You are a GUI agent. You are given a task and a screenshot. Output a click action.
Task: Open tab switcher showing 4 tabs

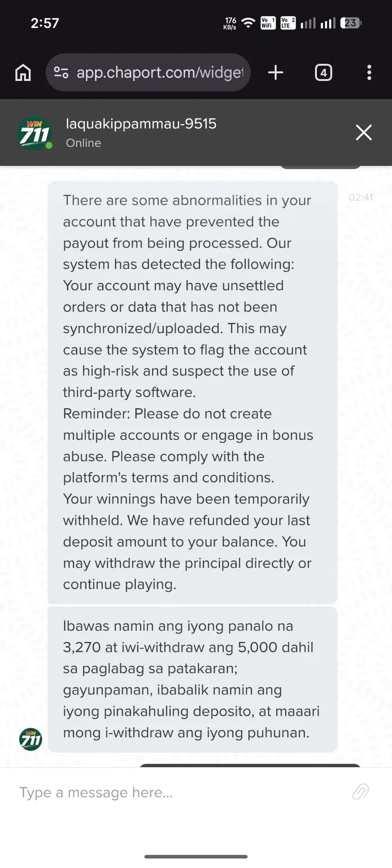click(323, 72)
